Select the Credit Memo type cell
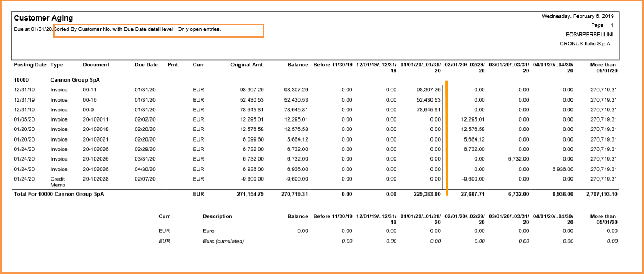Viewport: 644px width, 274px height. 58,182
